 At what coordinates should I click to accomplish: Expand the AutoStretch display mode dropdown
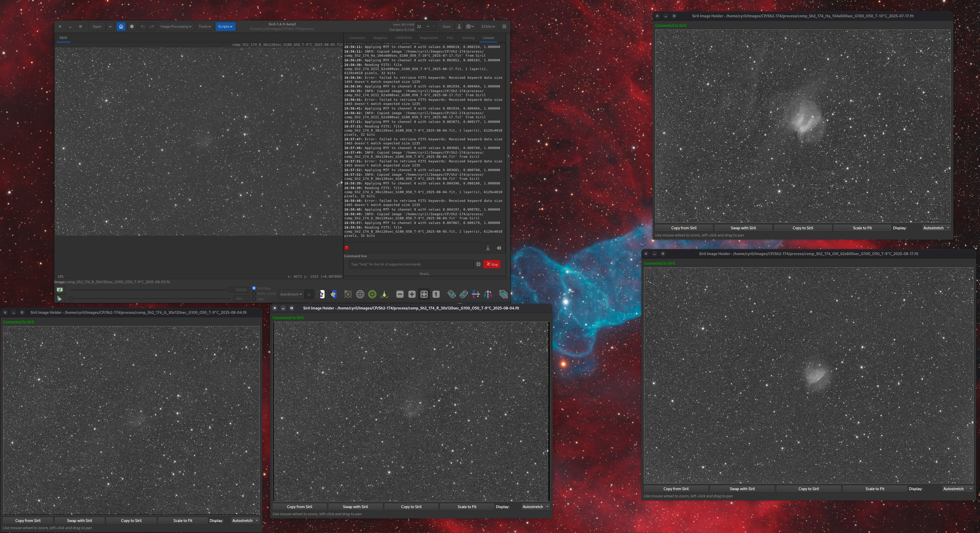[291, 294]
